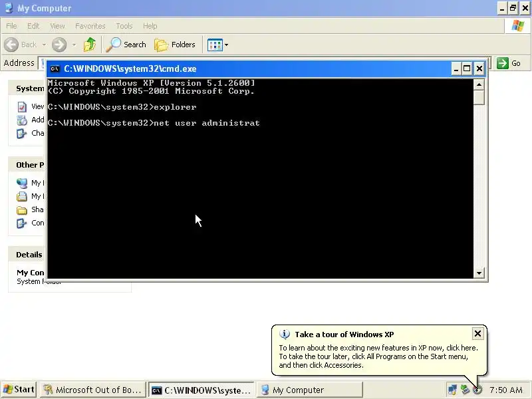The image size is (532, 399).
Task: Click View system information task icon
Action: 22,107
